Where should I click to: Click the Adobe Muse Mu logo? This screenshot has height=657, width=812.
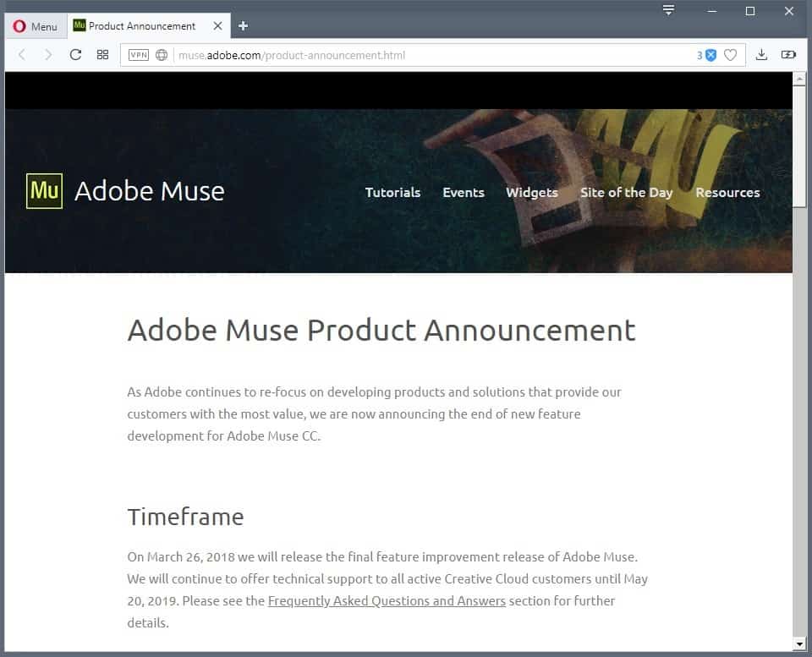point(44,189)
